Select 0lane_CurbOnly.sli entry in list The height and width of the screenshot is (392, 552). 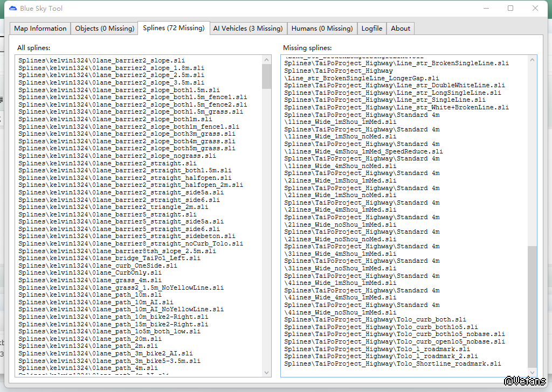point(90,272)
